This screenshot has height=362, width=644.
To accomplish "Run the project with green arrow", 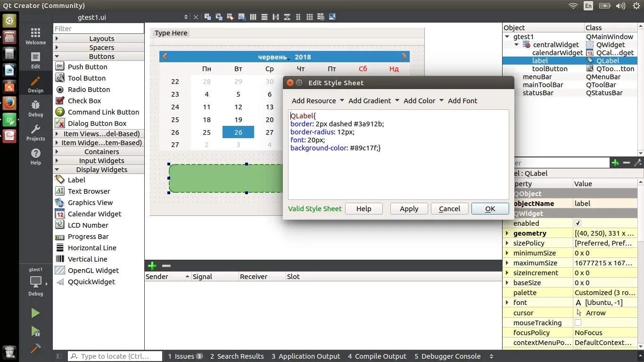I will click(35, 313).
